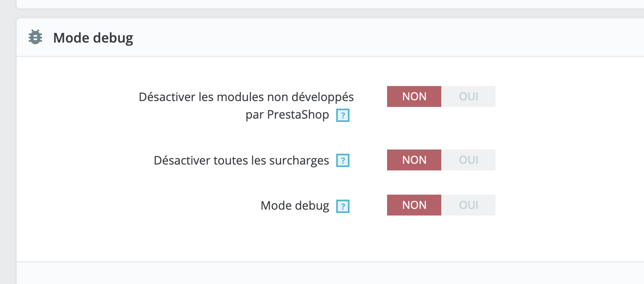Switch non-PrestaShop modules option to OUI

point(468,96)
